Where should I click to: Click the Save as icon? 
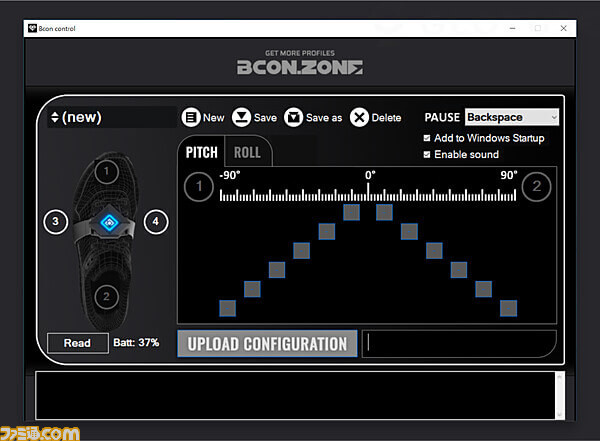293,118
